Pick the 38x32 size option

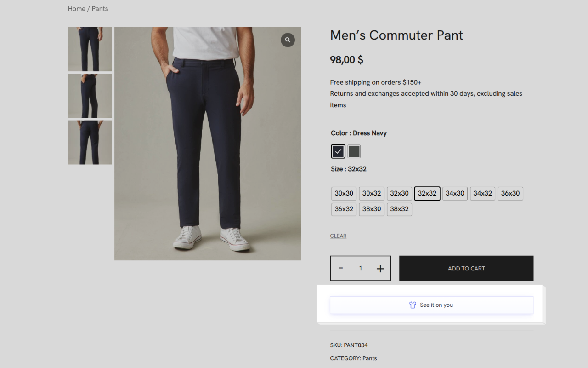pos(399,209)
